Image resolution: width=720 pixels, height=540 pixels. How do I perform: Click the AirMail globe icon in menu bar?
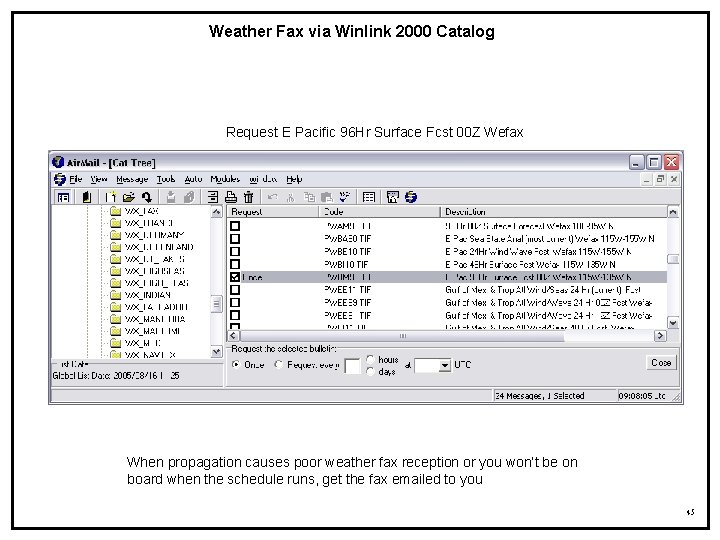pos(60,179)
